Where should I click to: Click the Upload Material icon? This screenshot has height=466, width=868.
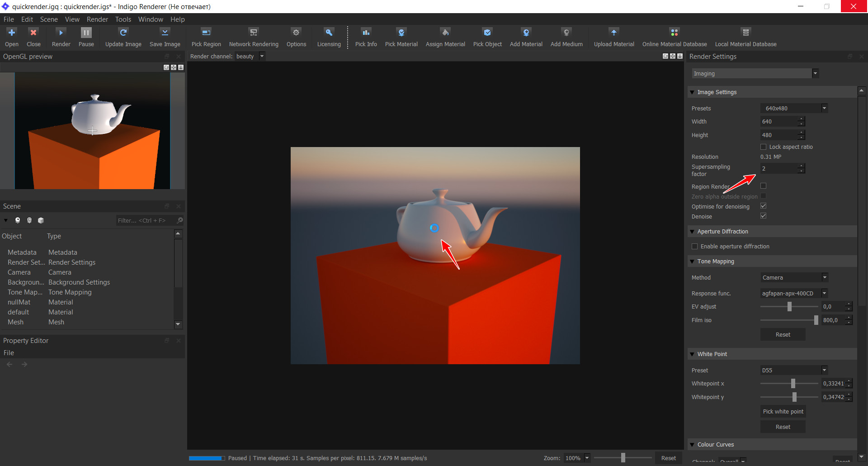coord(613,33)
